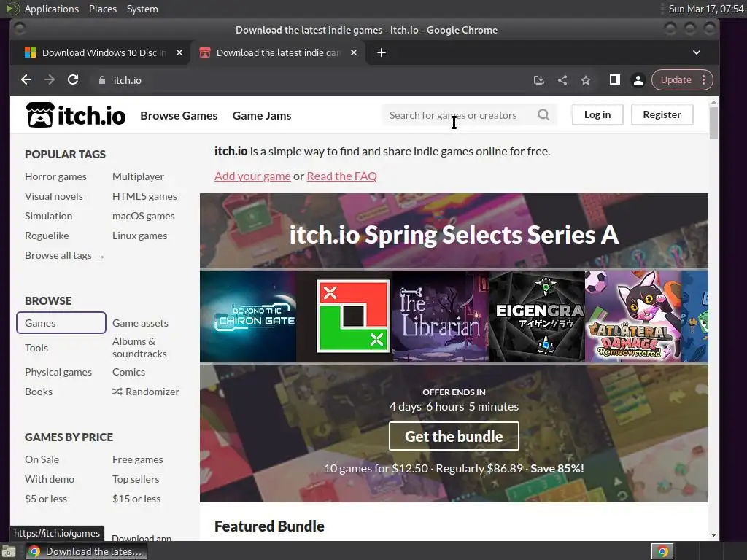Close the itch.io indie games tab

pos(354,52)
